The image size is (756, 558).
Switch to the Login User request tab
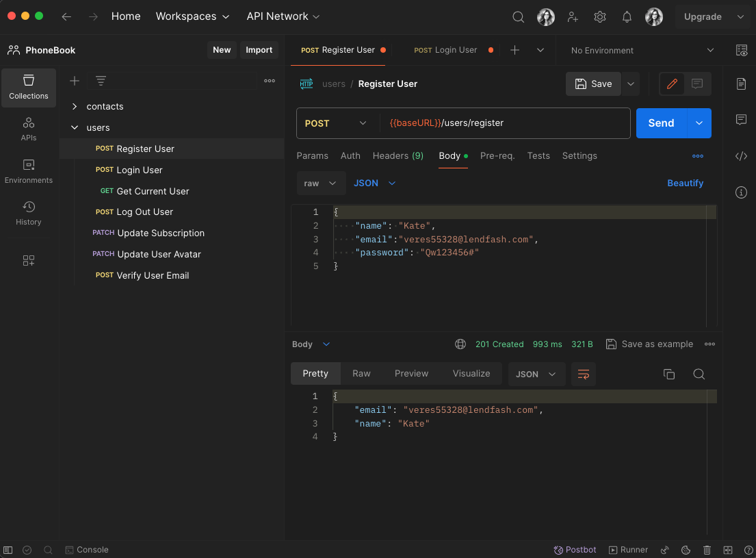click(x=445, y=50)
